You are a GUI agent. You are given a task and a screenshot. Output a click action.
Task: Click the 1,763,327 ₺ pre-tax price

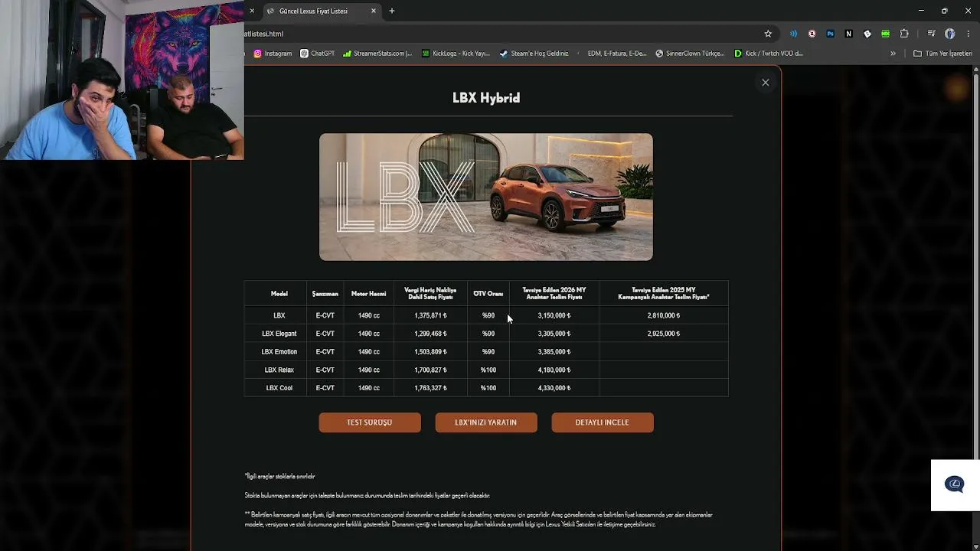pyautogui.click(x=430, y=388)
